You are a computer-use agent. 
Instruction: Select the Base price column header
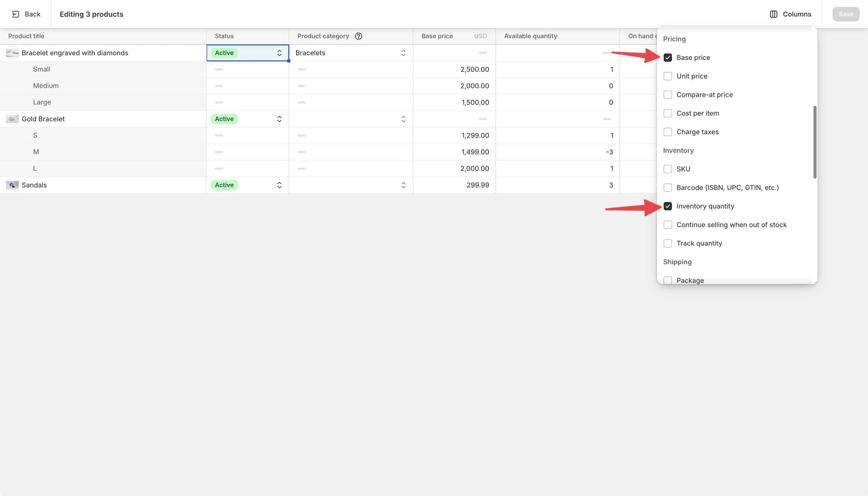[437, 36]
